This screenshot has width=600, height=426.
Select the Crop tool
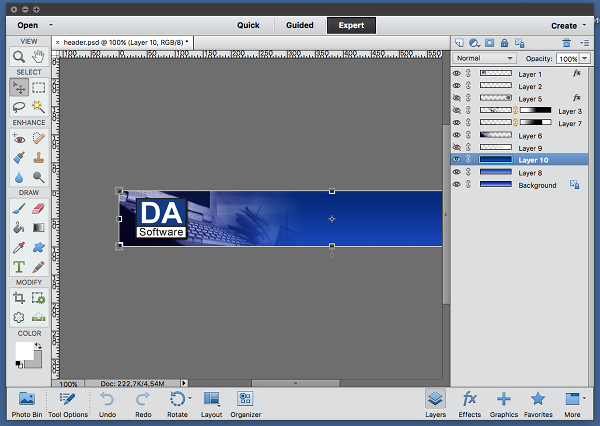19,298
